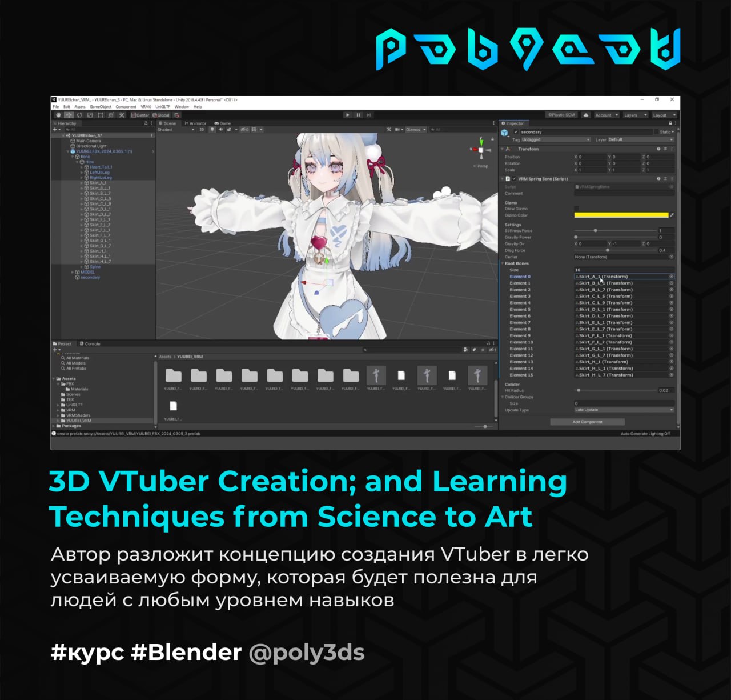
Task: Open the UniGLTF menu
Action: (x=163, y=107)
